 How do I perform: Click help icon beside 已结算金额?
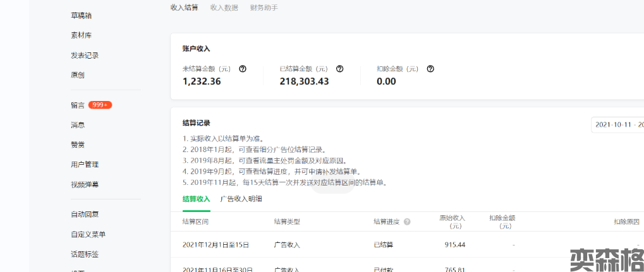[x=339, y=69]
